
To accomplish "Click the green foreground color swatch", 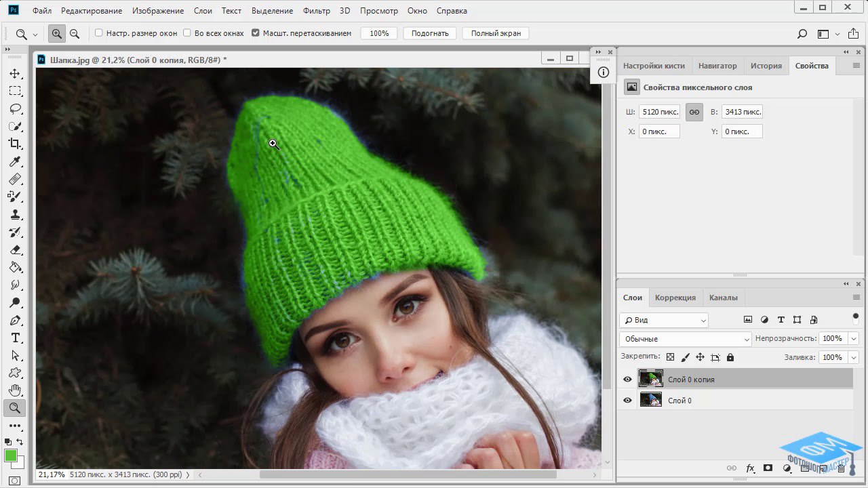I will coord(11,455).
